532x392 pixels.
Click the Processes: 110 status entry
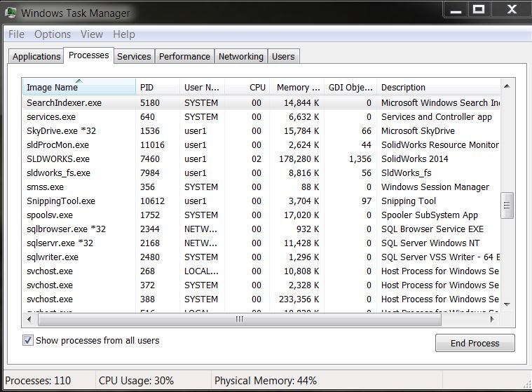click(38, 381)
